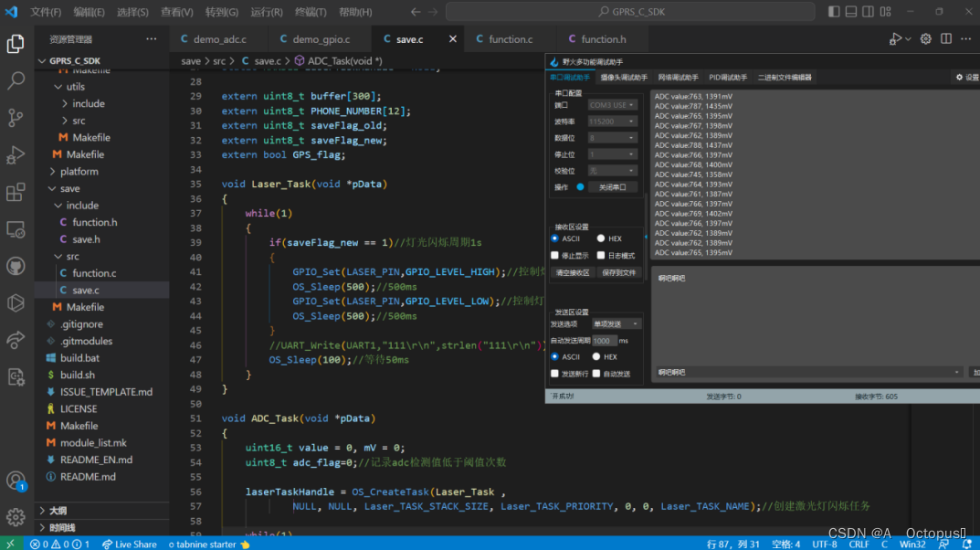The image size is (980, 550).
Task: Expand the 时间线 timeline section
Action: (x=60, y=527)
